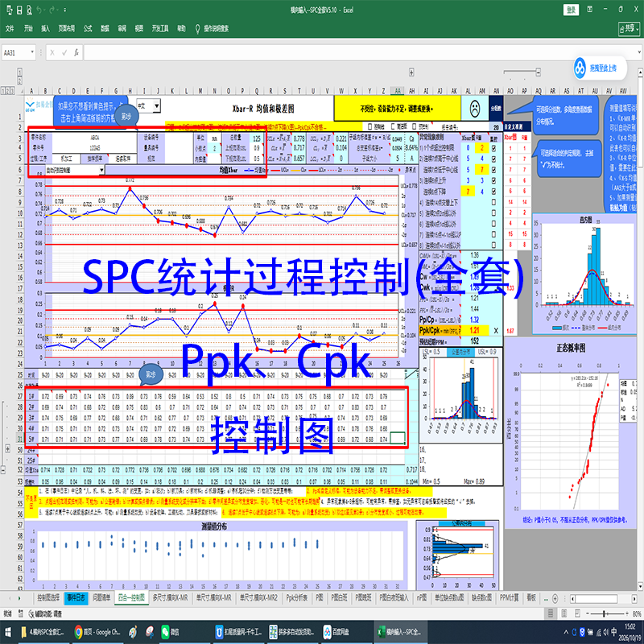This screenshot has height=644, width=644.
Task: Open the customize quick access toolbar arrow
Action: 65,10
